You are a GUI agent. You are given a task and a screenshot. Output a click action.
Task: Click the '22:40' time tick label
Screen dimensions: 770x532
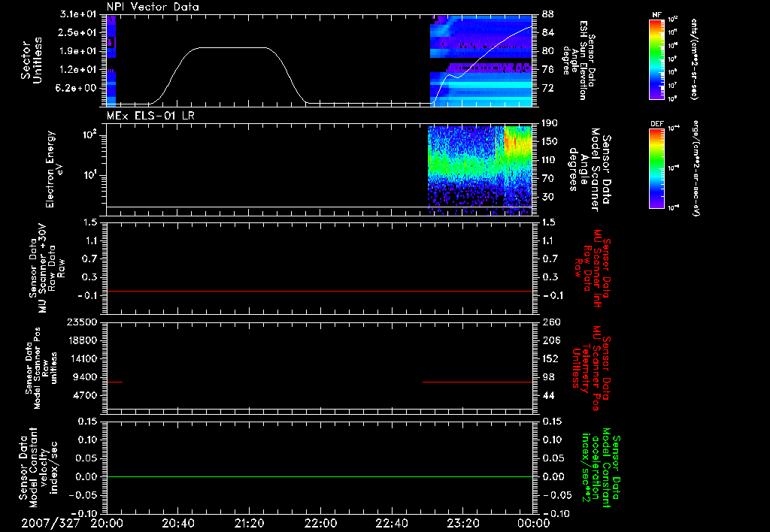391,523
